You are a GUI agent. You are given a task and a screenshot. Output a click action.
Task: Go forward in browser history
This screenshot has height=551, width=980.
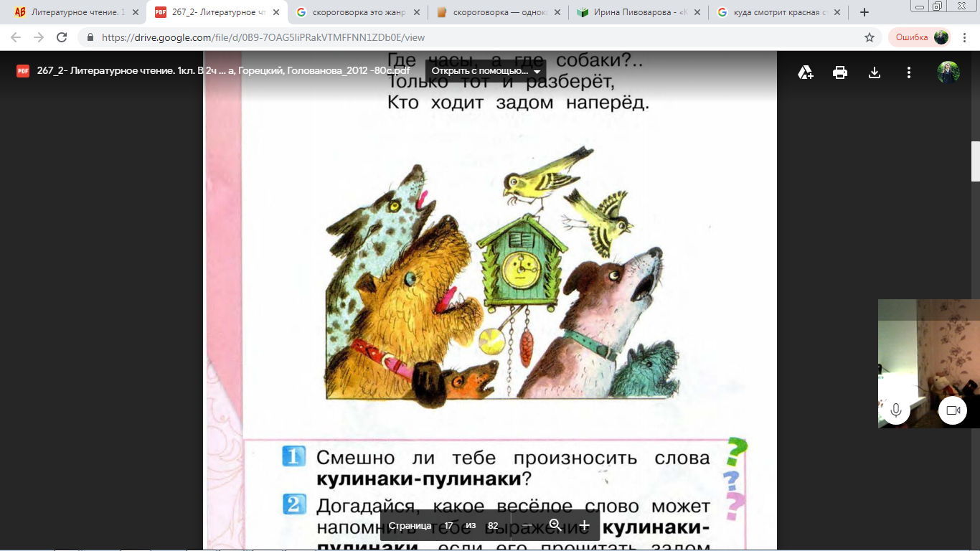[39, 37]
